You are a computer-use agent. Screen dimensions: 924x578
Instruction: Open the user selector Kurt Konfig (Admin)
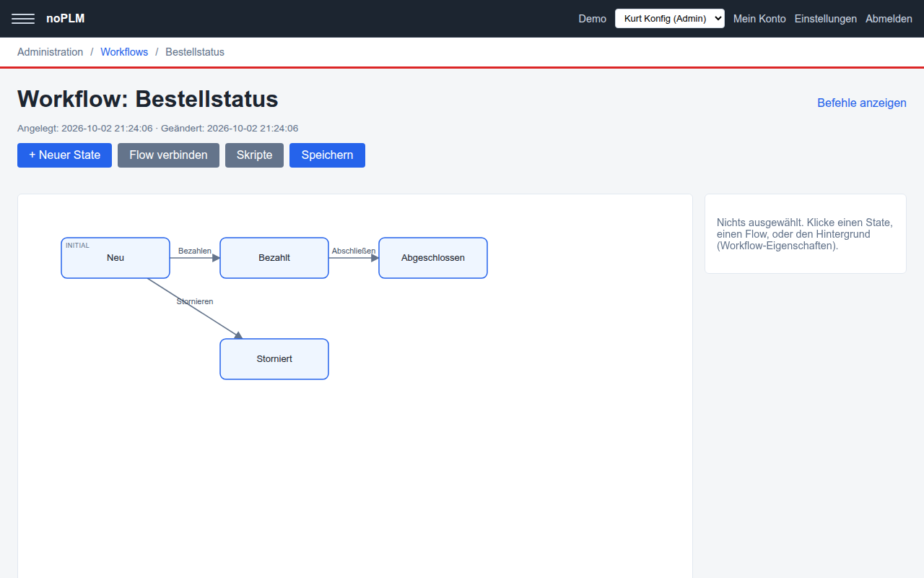pyautogui.click(x=669, y=19)
